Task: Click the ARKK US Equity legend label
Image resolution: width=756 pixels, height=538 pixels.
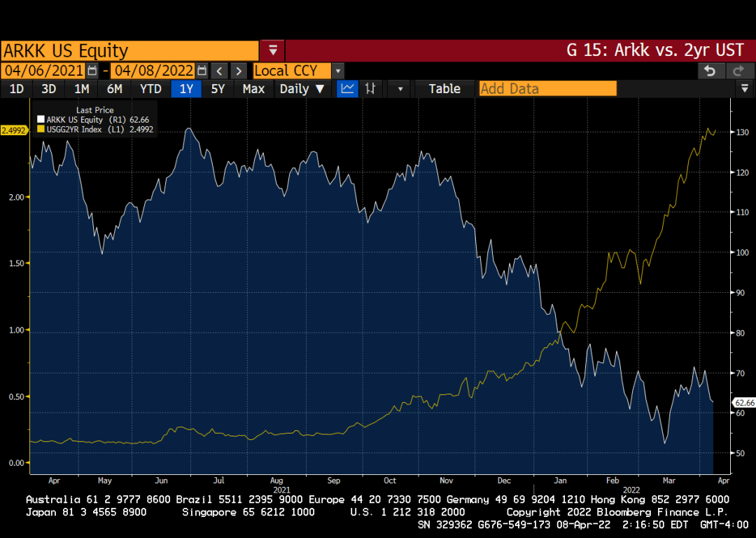Action: (x=75, y=120)
